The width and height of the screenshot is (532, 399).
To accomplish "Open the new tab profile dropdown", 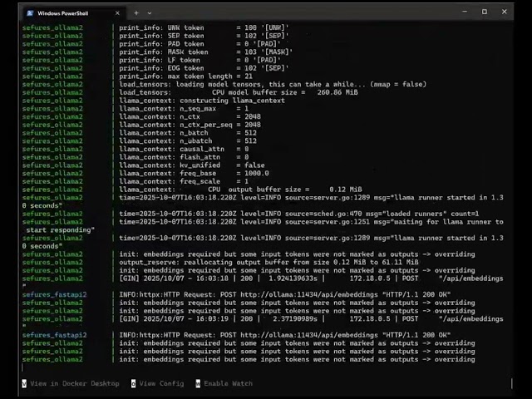I will click(x=150, y=13).
